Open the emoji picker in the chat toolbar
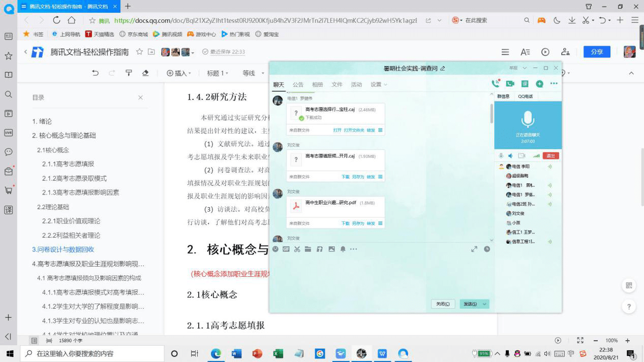Image resolution: width=644 pixels, height=362 pixels. 275,249
